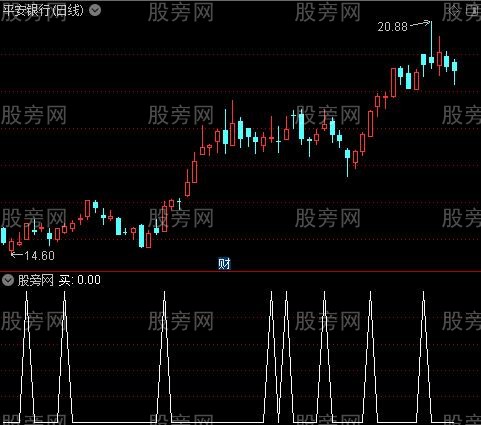
Task: Click the 买: 0.00 indicator value label
Action: (x=80, y=280)
